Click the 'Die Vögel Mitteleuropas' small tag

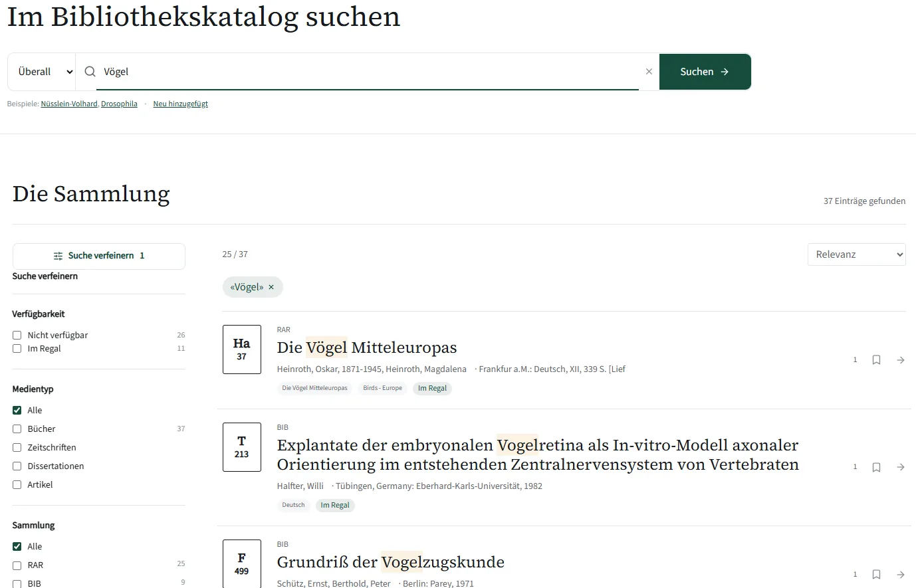pyautogui.click(x=315, y=388)
